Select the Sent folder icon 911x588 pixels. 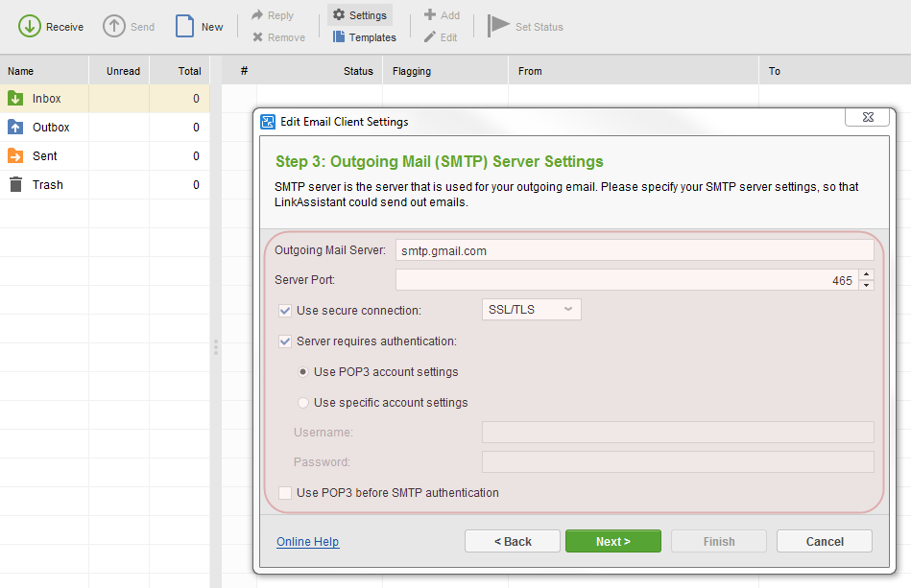coord(15,155)
